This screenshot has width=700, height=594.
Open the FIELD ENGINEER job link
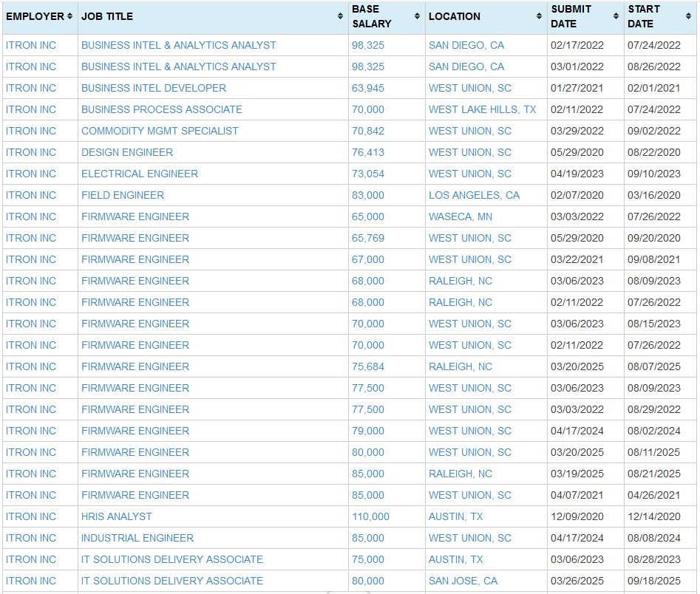click(122, 195)
